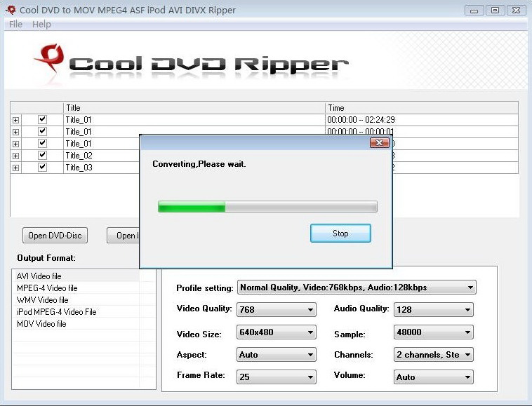Open the Channels dropdown
The image size is (532, 406).
click(x=433, y=355)
